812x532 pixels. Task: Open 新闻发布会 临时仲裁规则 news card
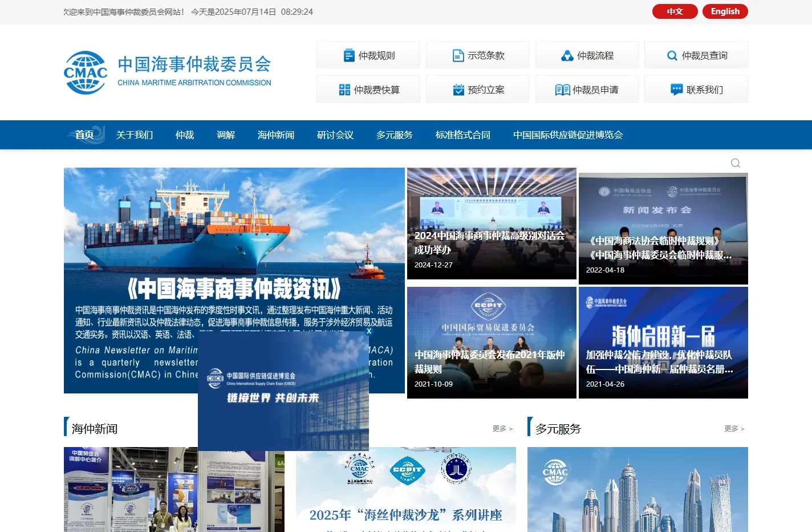tap(663, 229)
